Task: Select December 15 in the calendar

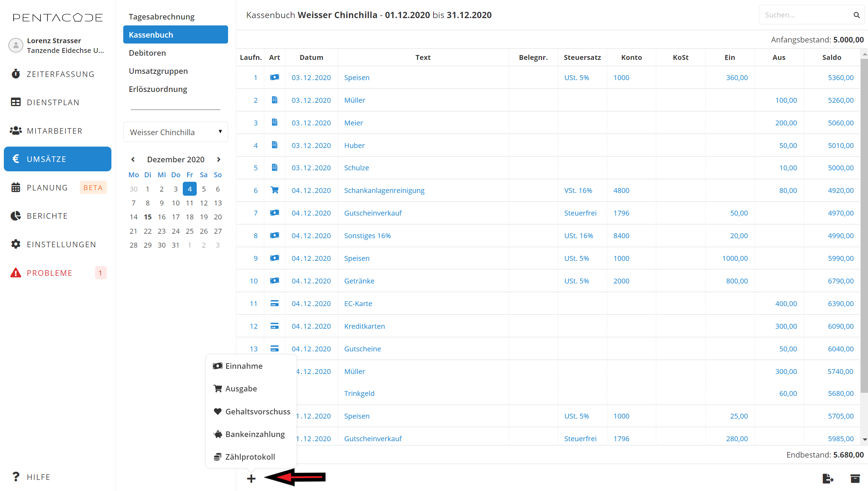Action: coord(148,217)
